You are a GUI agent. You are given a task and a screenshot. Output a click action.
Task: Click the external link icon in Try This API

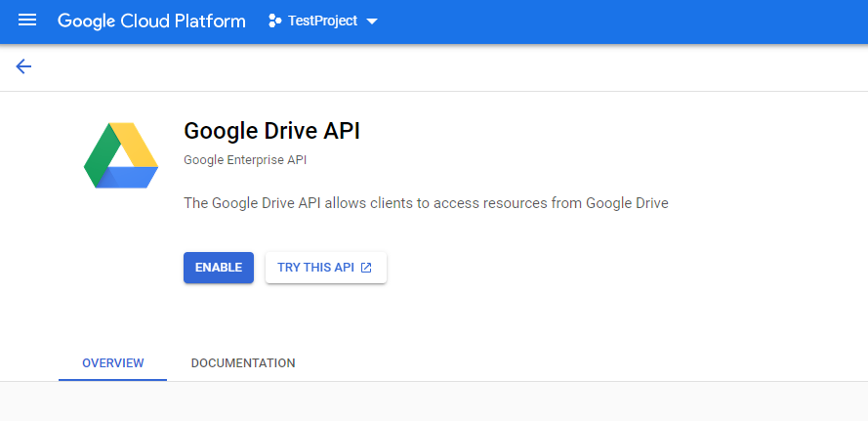point(366,268)
